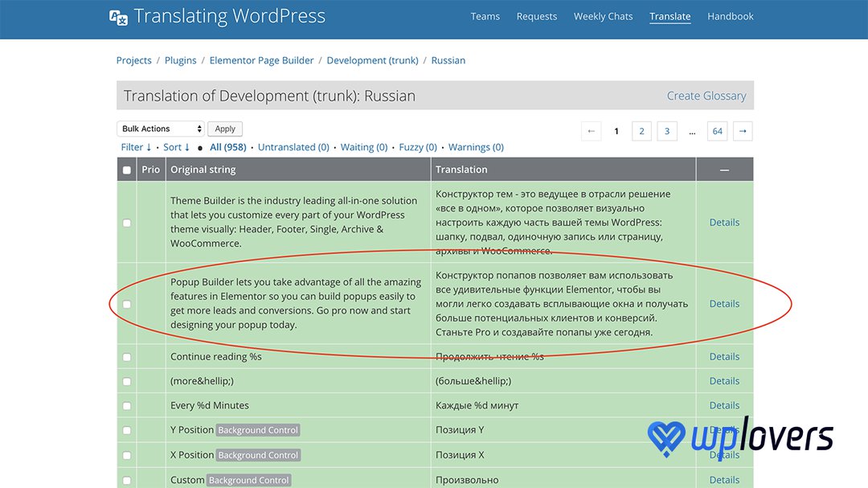
Task: Go to page 2
Action: click(641, 131)
